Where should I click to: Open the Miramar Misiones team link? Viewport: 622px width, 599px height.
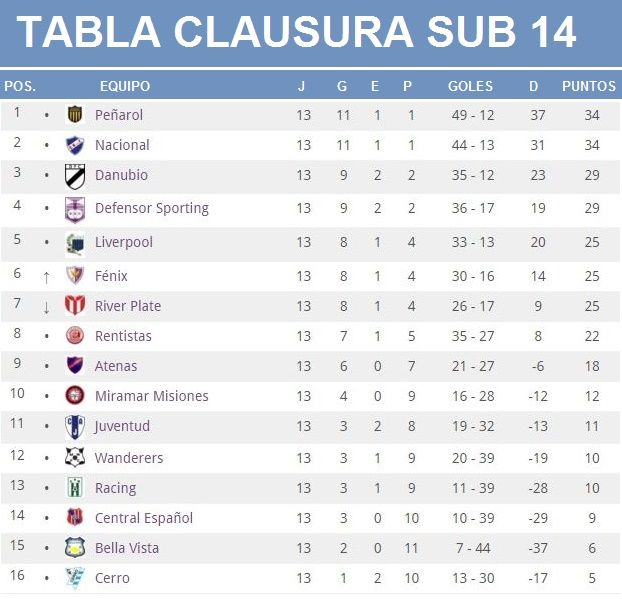click(152, 396)
